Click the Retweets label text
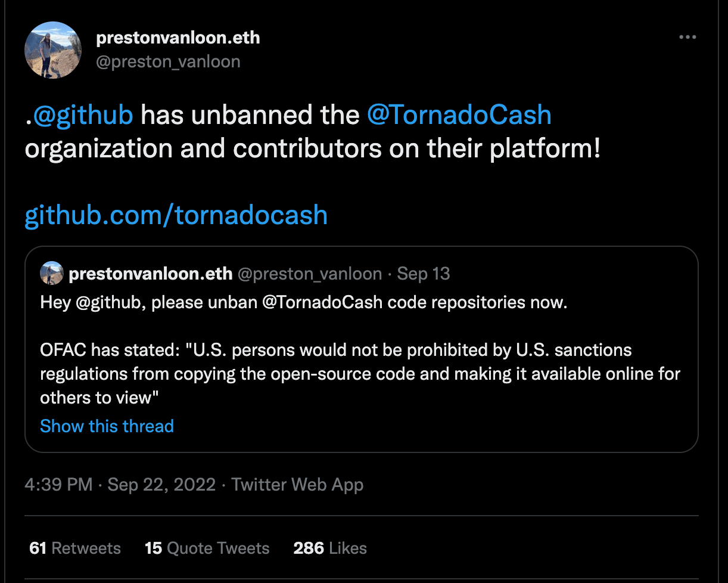This screenshot has height=583, width=728. (87, 548)
